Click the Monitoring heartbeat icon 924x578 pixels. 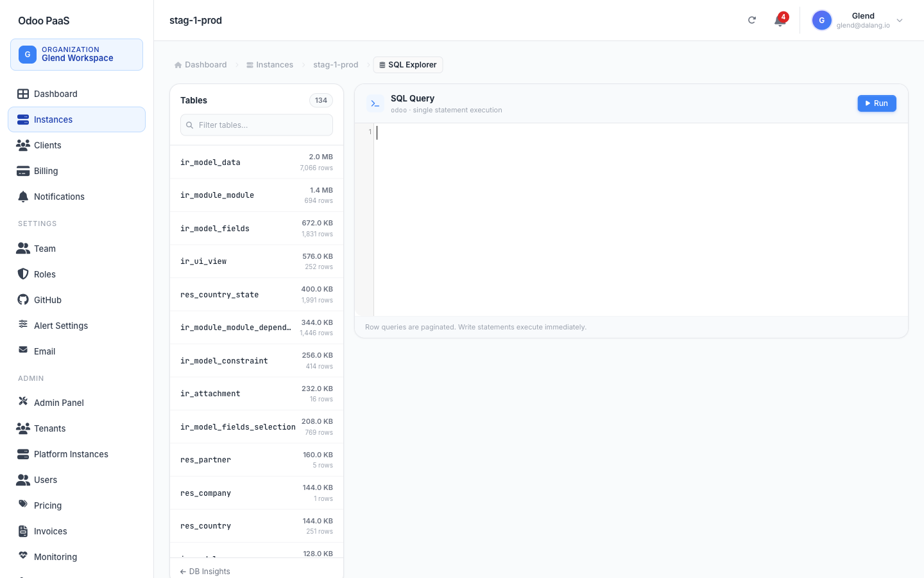23,556
